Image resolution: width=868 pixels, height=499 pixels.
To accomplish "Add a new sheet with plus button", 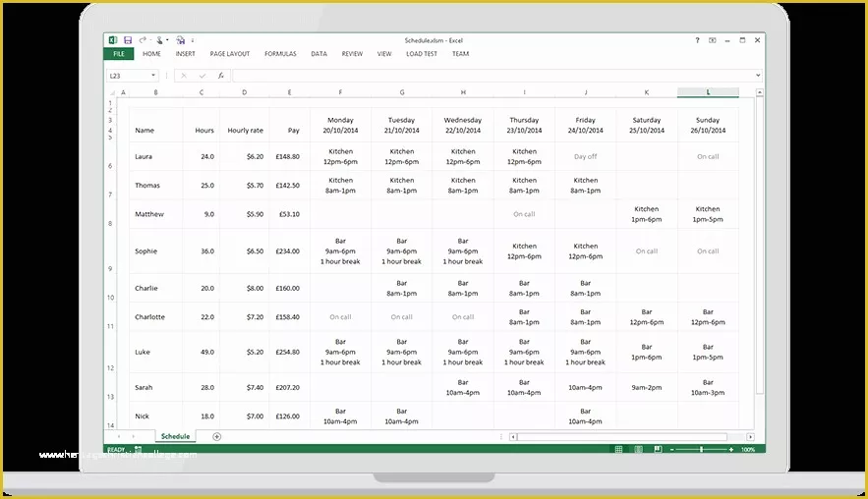I will [216, 436].
